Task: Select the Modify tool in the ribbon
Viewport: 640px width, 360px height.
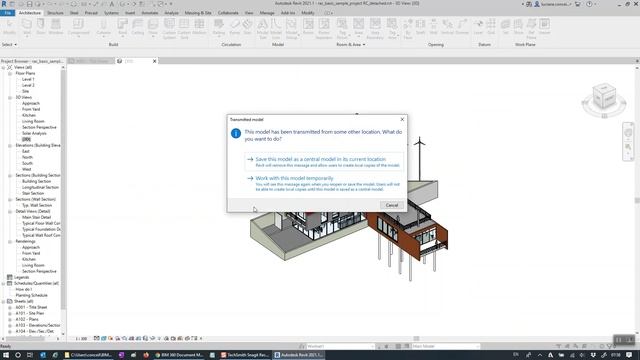Action: tap(9, 27)
